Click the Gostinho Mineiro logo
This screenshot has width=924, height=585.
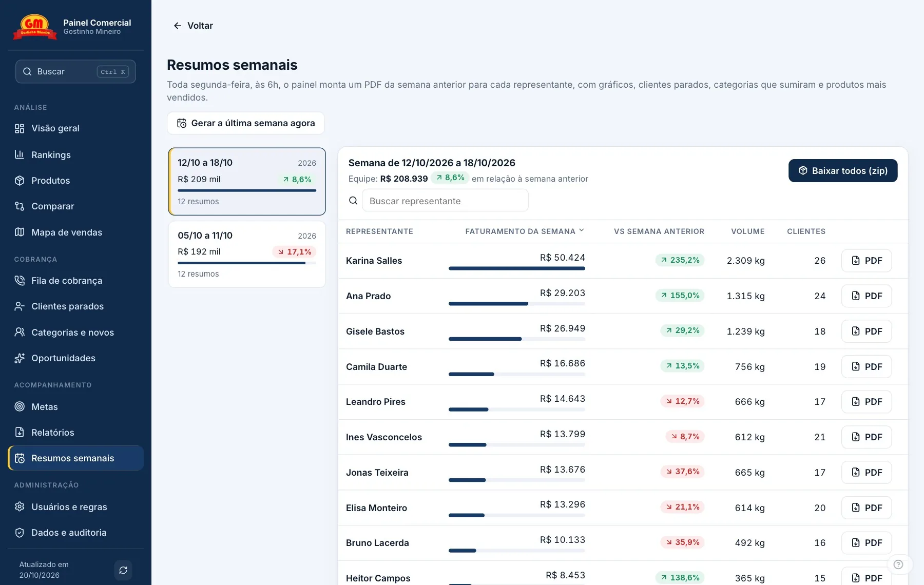35,27
